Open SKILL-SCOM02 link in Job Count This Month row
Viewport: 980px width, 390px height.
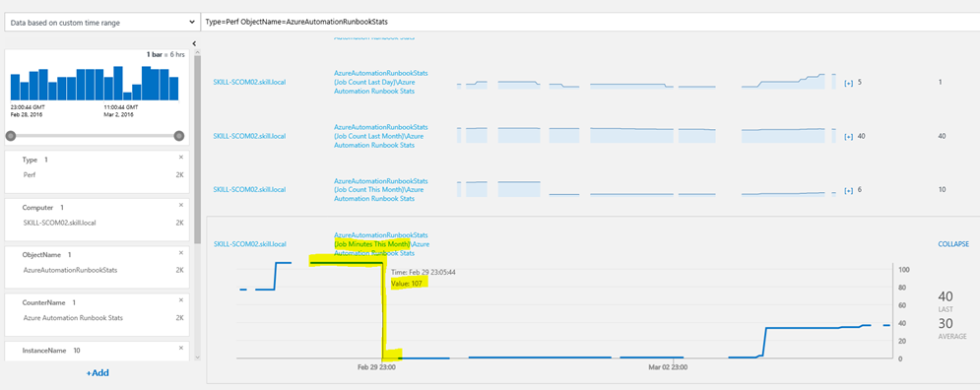[x=249, y=189]
